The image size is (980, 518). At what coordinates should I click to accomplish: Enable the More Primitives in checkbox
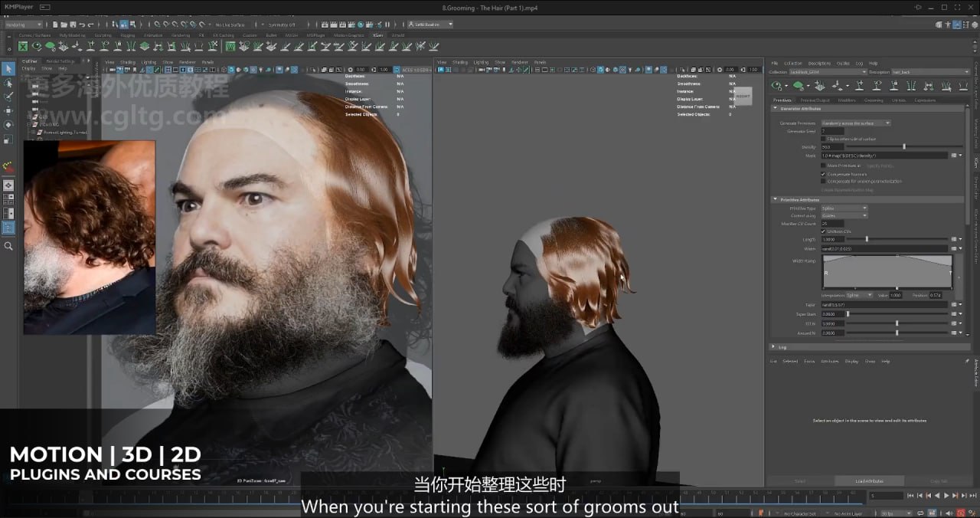pos(823,166)
